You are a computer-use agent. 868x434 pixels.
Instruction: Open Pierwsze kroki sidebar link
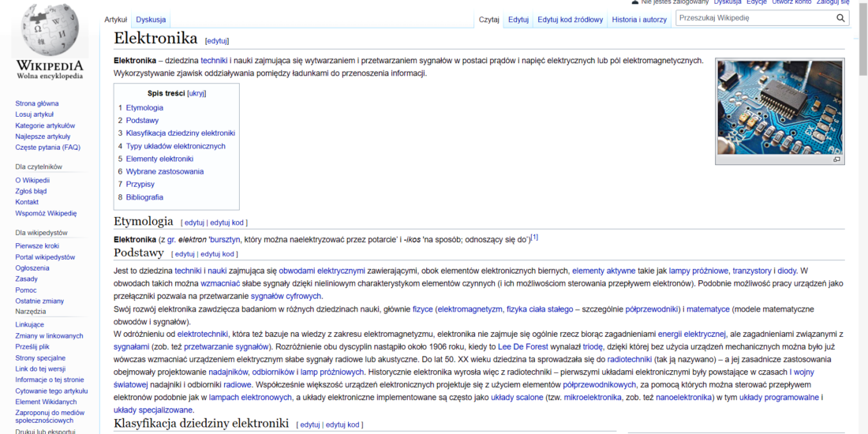(37, 246)
